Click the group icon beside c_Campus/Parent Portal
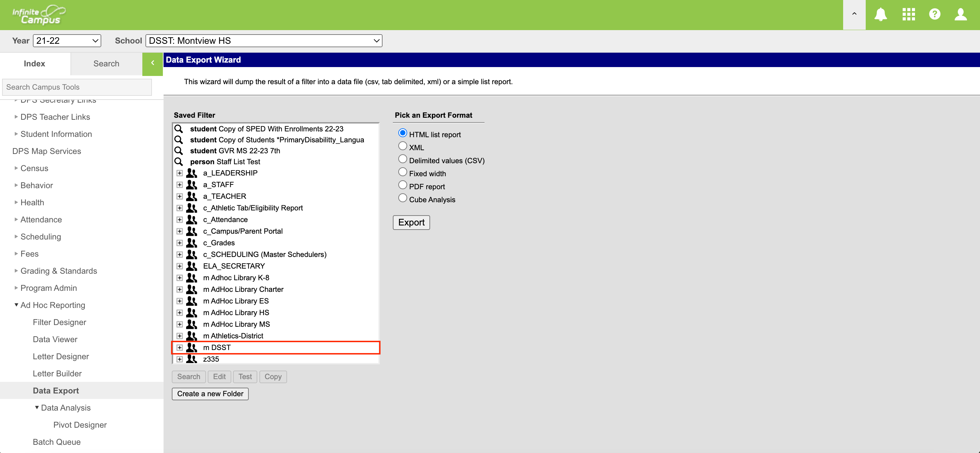The width and height of the screenshot is (980, 453). 192,231
